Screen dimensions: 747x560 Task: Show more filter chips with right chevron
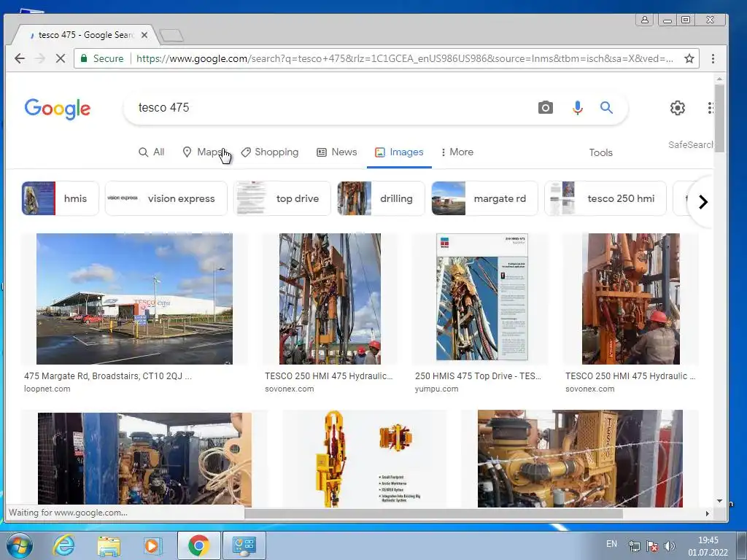[703, 202]
